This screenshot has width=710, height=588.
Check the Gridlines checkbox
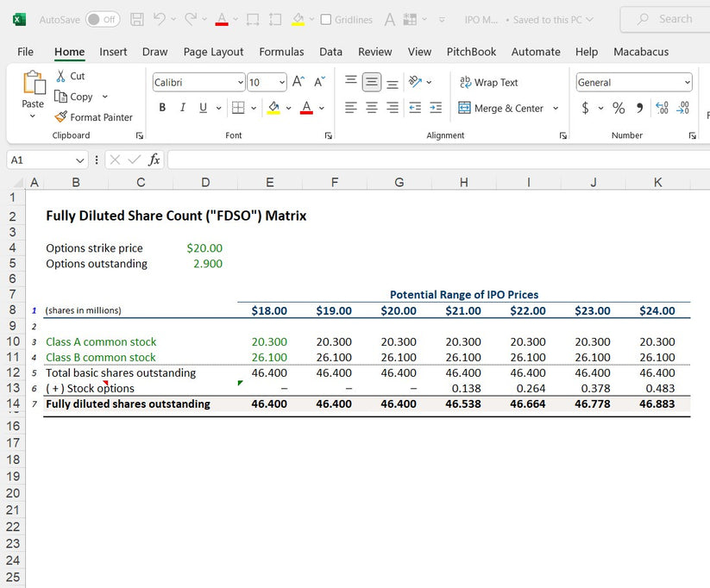(x=326, y=18)
